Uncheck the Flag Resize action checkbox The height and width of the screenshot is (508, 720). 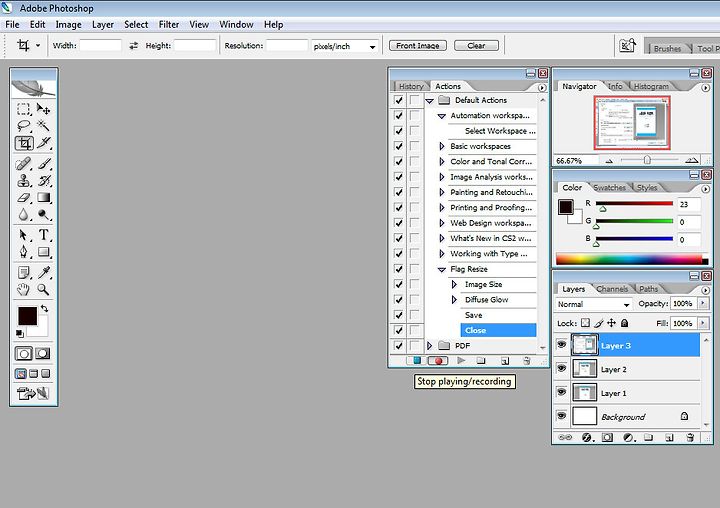click(x=399, y=269)
